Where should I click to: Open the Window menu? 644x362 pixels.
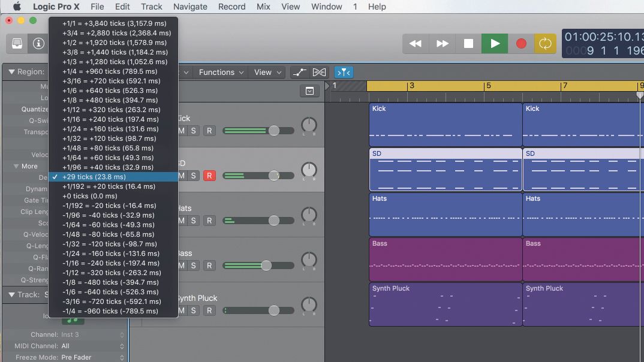327,7
